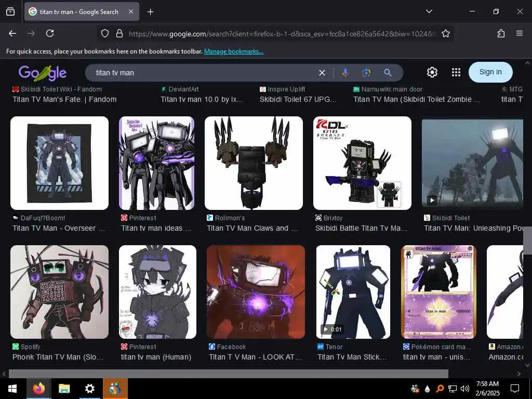Open the Firefox hamburger application menu

pyautogui.click(x=520, y=33)
